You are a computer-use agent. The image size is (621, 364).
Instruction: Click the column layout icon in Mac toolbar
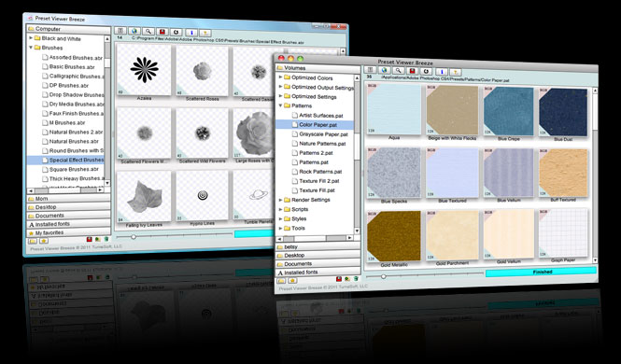[370, 70]
